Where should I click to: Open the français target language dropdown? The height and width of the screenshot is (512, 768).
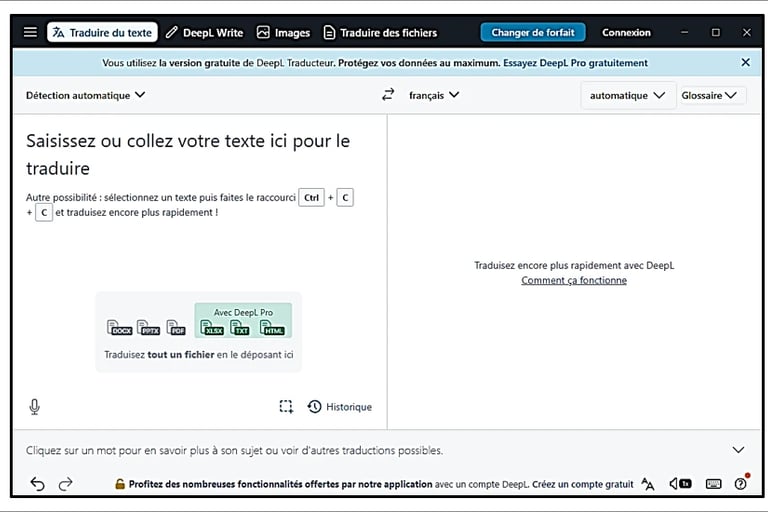tap(434, 95)
